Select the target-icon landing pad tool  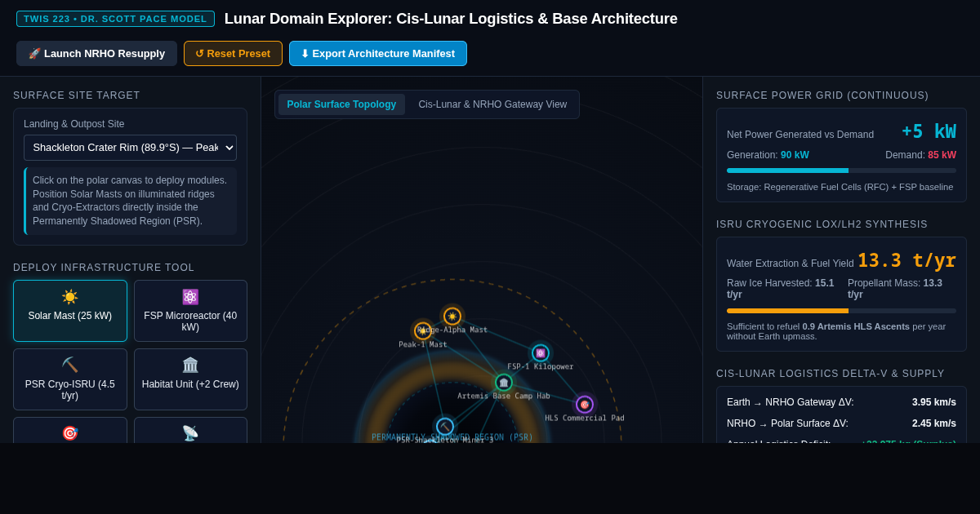70,430
